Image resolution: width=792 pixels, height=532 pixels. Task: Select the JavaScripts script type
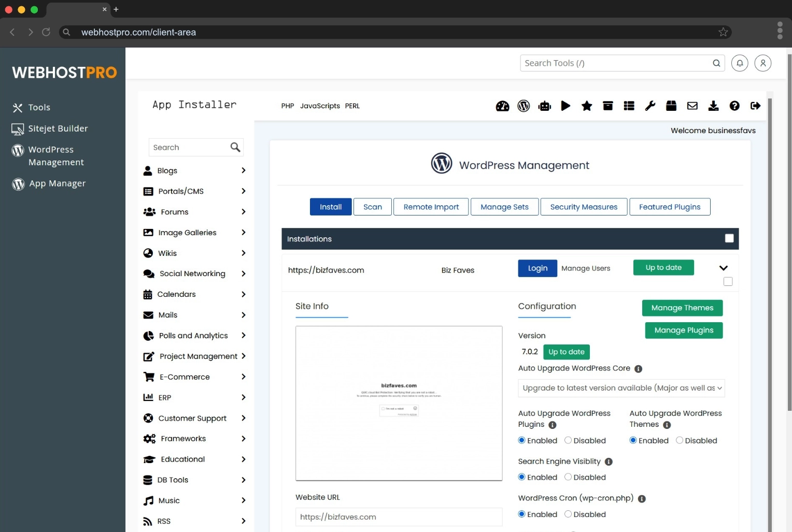320,106
